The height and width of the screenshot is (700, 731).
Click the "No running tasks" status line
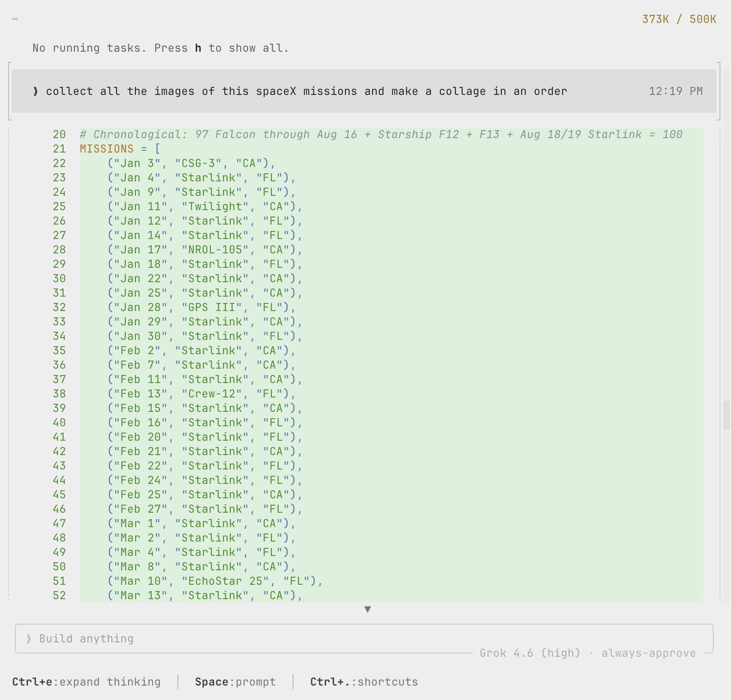161,48
